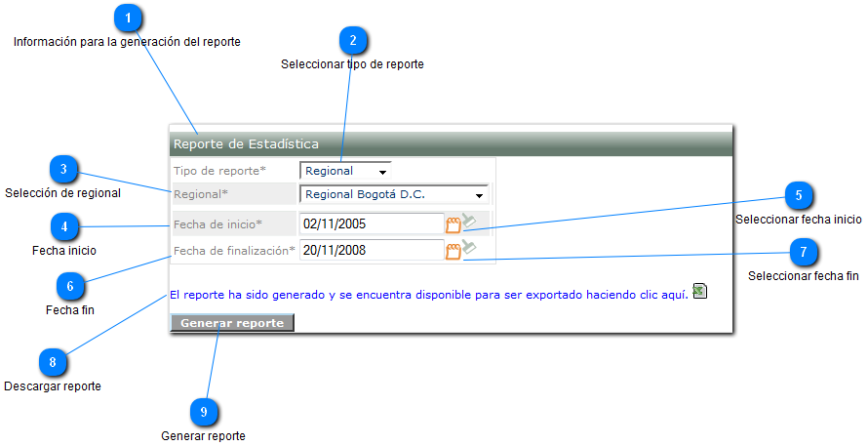Image resolution: width=868 pixels, height=446 pixels.
Task: Focus the Fecha de inicio field showing 02/11/2005
Action: [372, 223]
